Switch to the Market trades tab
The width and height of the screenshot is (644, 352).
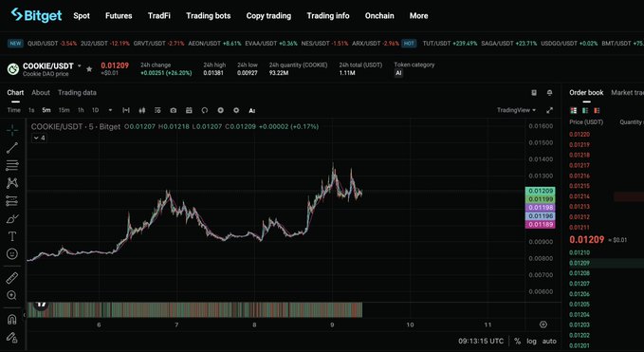coord(627,93)
